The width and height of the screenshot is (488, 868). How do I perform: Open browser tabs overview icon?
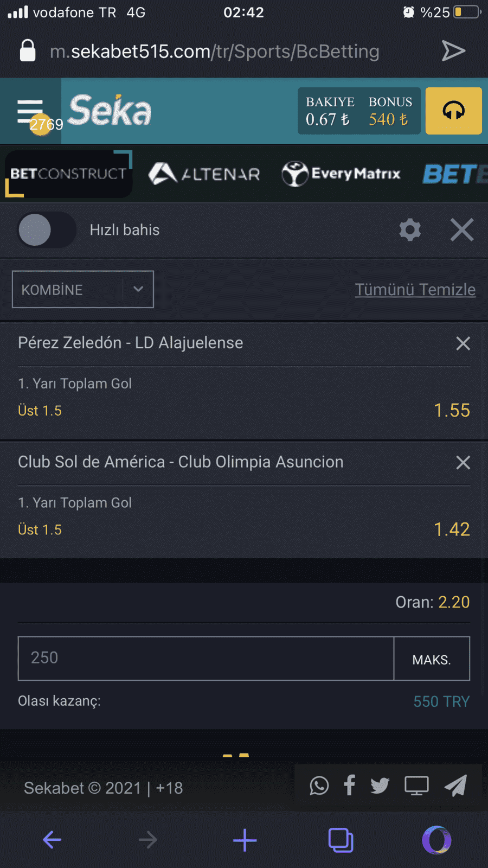point(341,840)
